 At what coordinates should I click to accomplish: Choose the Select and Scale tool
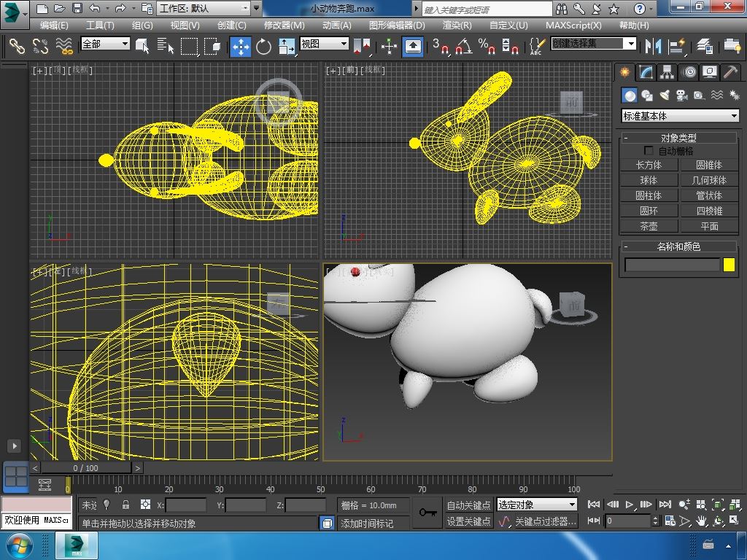click(286, 47)
